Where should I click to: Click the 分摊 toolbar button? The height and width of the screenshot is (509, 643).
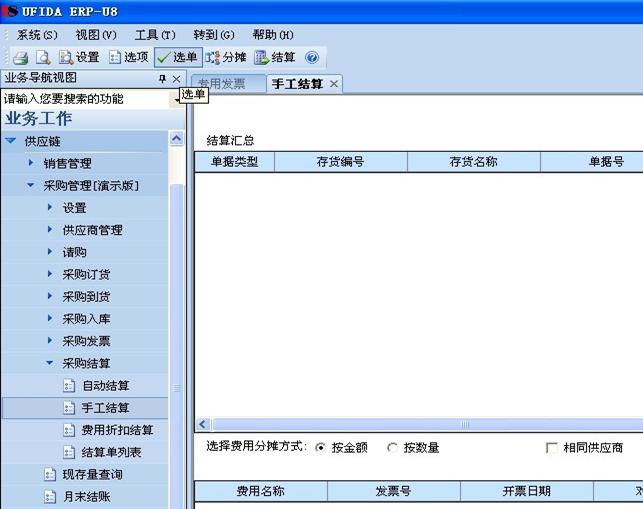click(226, 57)
